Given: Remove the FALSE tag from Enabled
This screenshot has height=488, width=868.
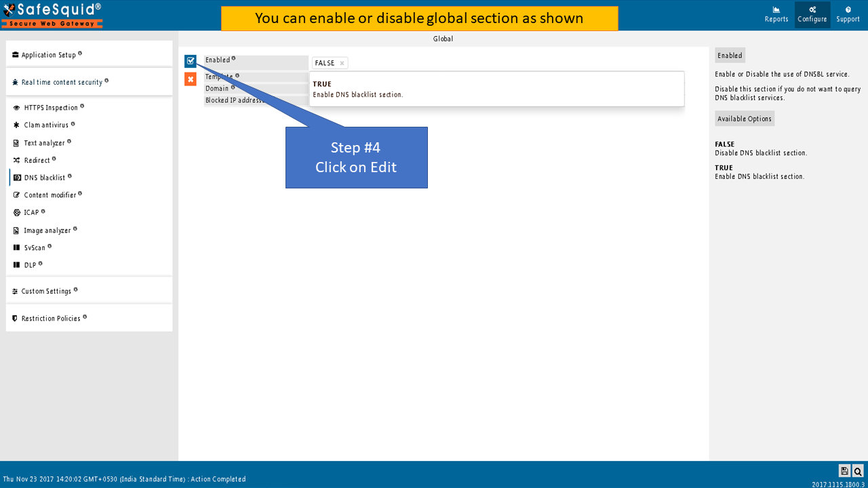Looking at the screenshot, I should coord(342,63).
